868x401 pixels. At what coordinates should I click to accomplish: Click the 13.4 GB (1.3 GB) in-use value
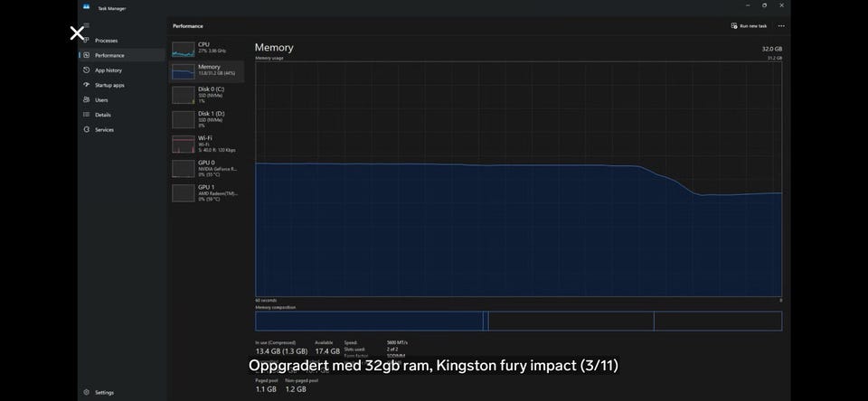pyautogui.click(x=281, y=351)
